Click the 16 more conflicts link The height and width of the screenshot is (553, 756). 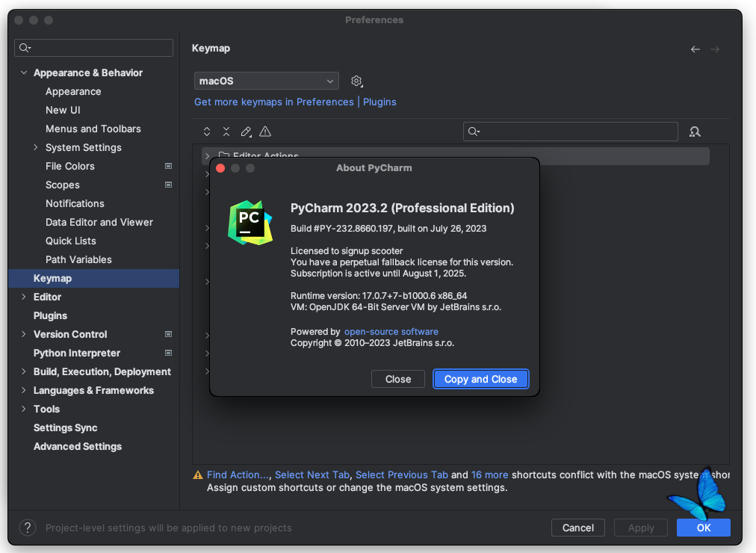(489, 475)
